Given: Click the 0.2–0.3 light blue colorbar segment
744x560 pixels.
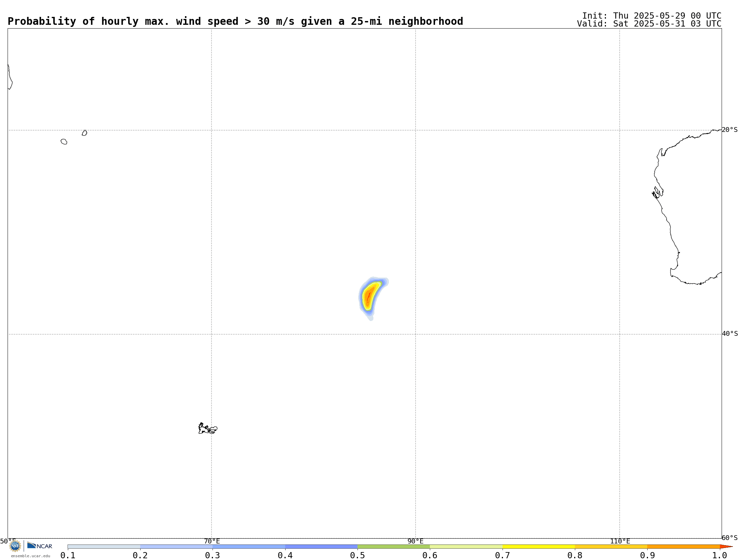Looking at the screenshot, I should click(x=176, y=547).
